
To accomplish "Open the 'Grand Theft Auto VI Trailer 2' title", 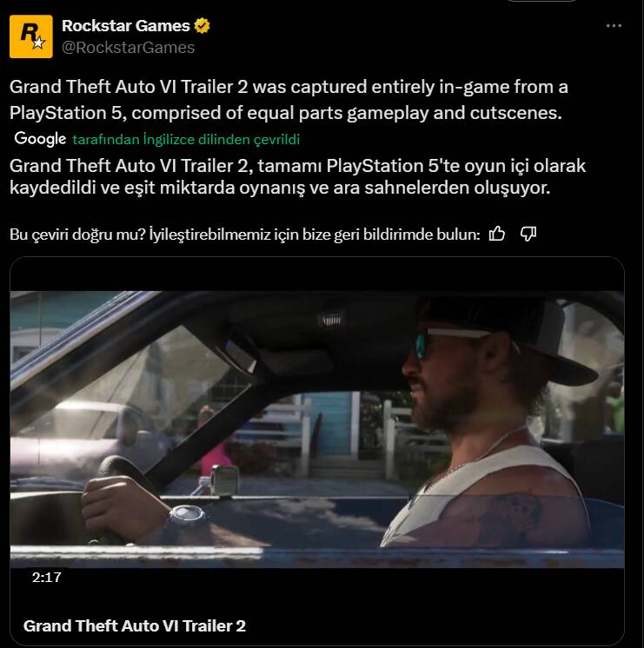I will pos(135,625).
